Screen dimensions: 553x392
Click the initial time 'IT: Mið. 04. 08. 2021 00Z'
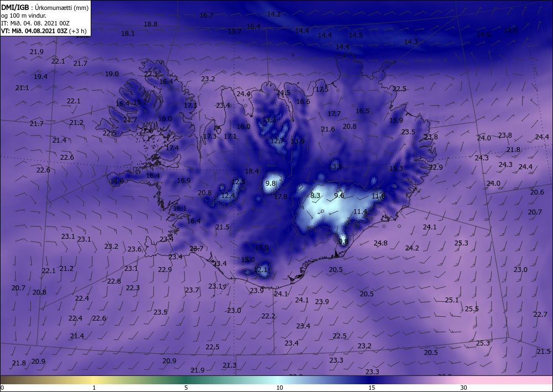(x=35, y=23)
